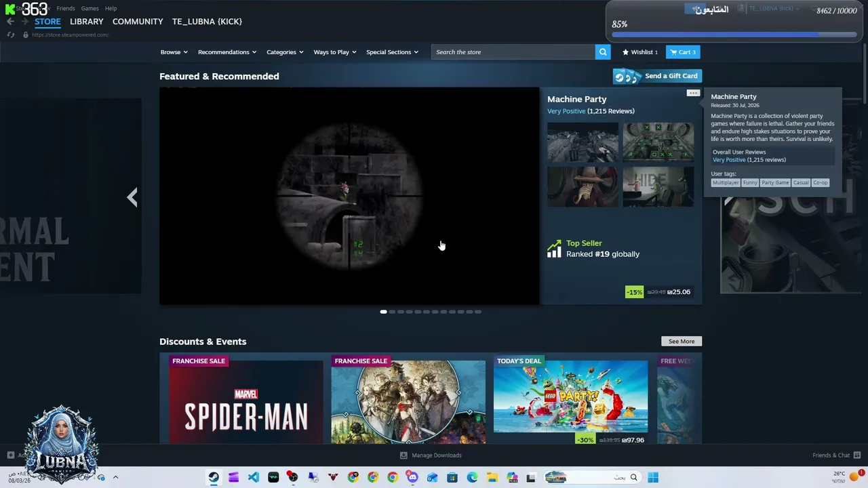
Task: Open the TE_LUBNA {KICK} profile tab
Action: pos(207,22)
